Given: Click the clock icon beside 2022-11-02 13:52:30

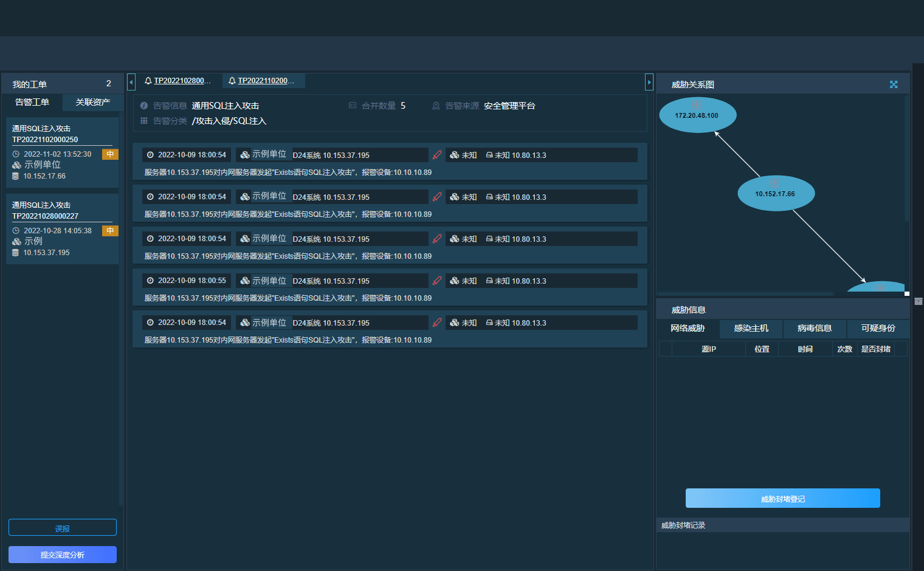Looking at the screenshot, I should [x=16, y=154].
